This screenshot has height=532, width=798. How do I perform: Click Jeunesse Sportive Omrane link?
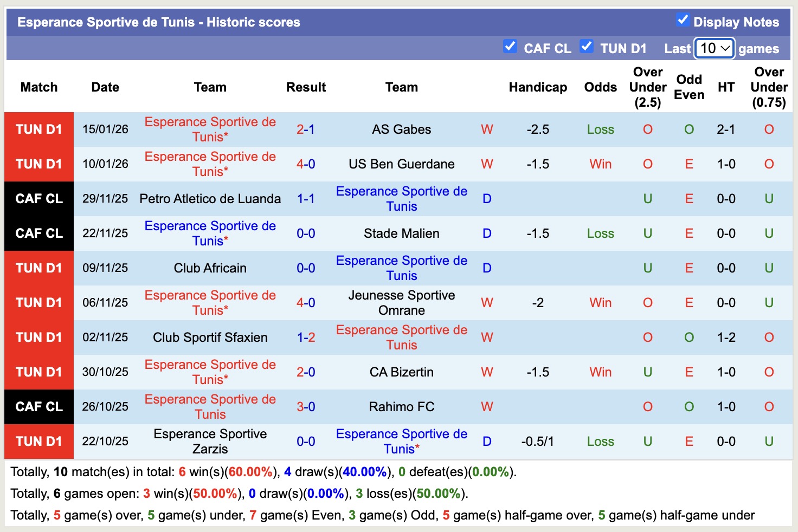pos(401,303)
